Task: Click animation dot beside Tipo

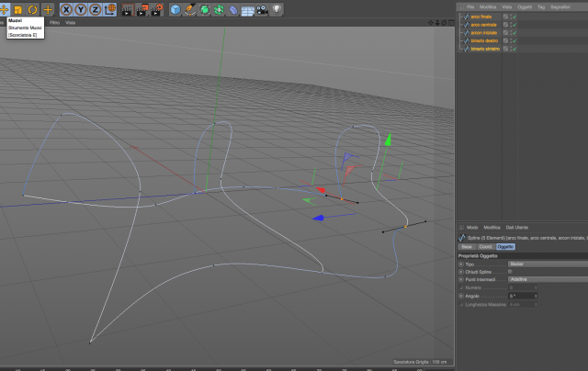Action: tap(461, 264)
